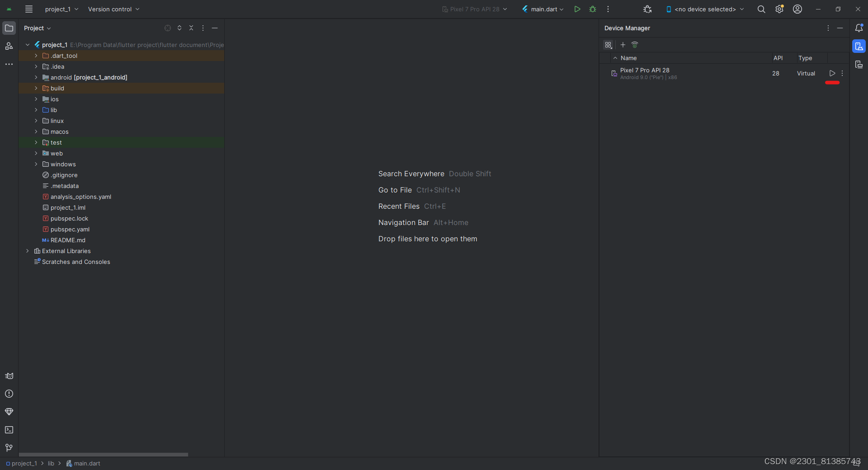Expand the test folder

click(x=36, y=142)
